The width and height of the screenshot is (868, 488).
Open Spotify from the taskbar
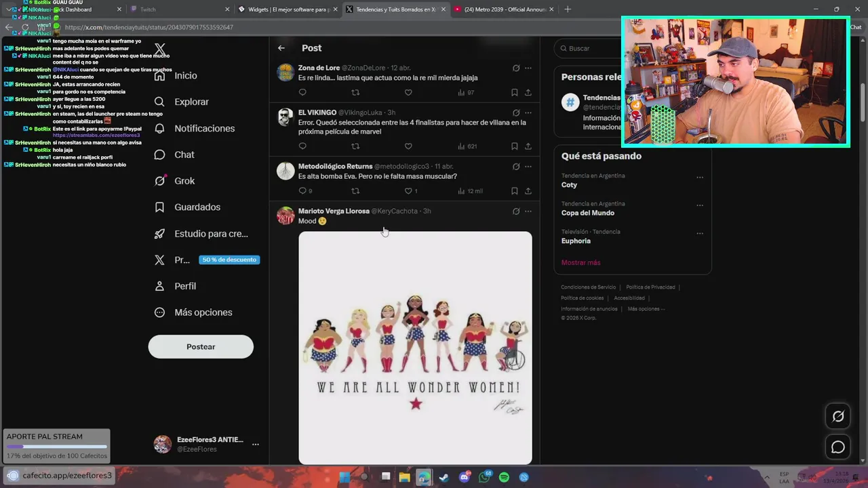504,477
